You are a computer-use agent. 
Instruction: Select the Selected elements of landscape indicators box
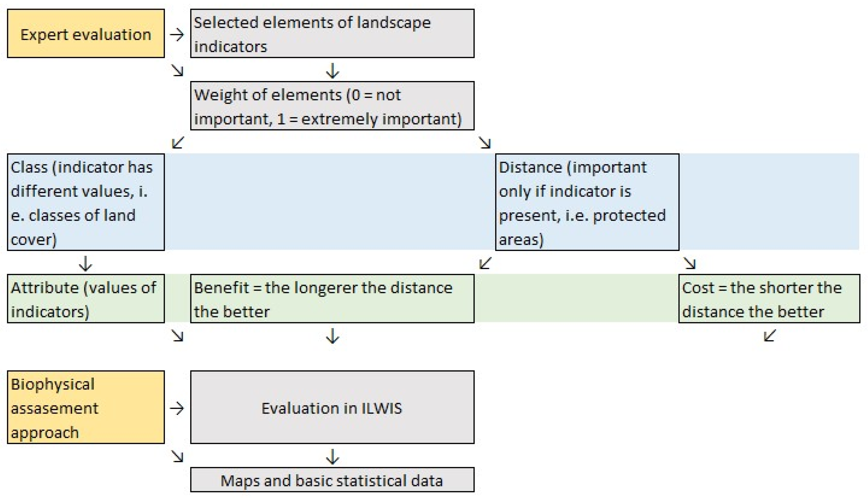click(332, 33)
